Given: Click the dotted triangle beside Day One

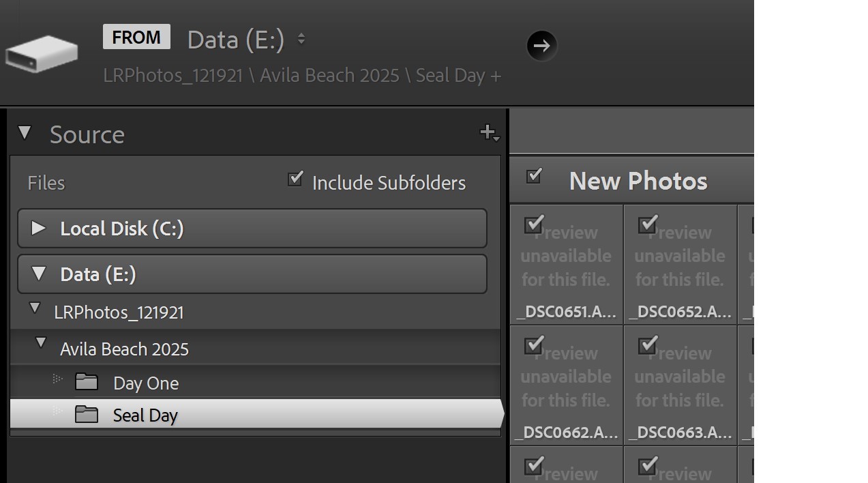Looking at the screenshot, I should pos(58,379).
